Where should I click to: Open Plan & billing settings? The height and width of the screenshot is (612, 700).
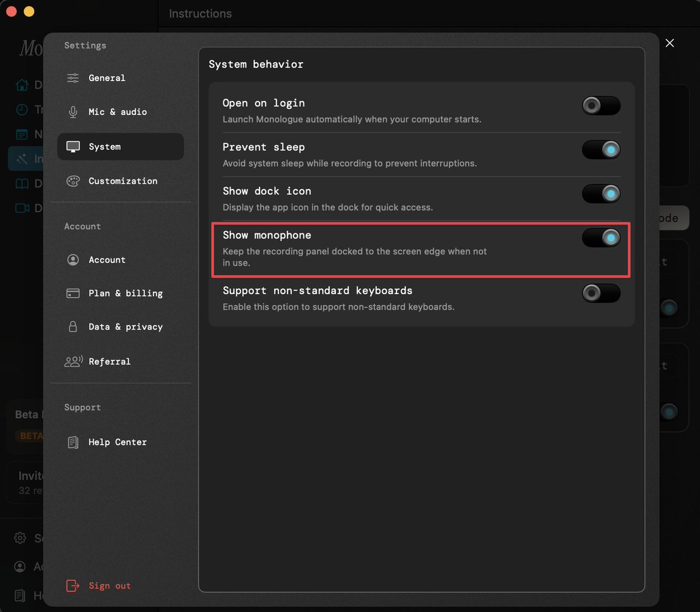point(120,293)
